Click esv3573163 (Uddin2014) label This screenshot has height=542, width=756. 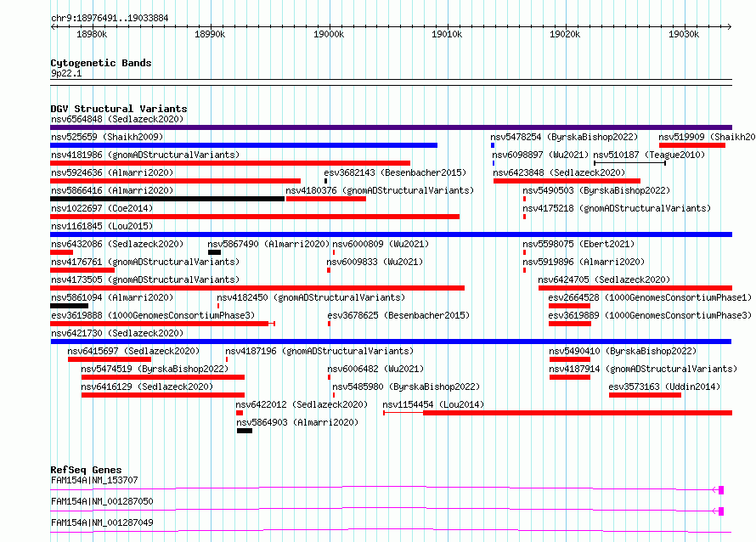point(664,387)
